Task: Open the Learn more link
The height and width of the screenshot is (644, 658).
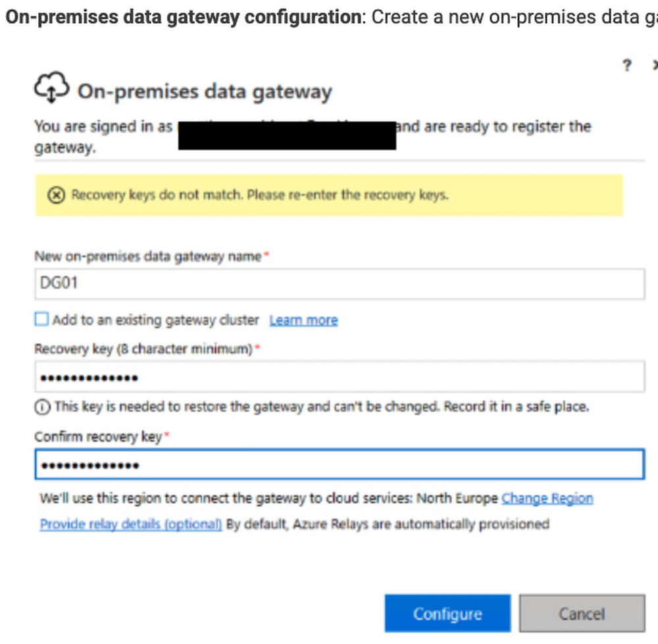Action: [303, 320]
